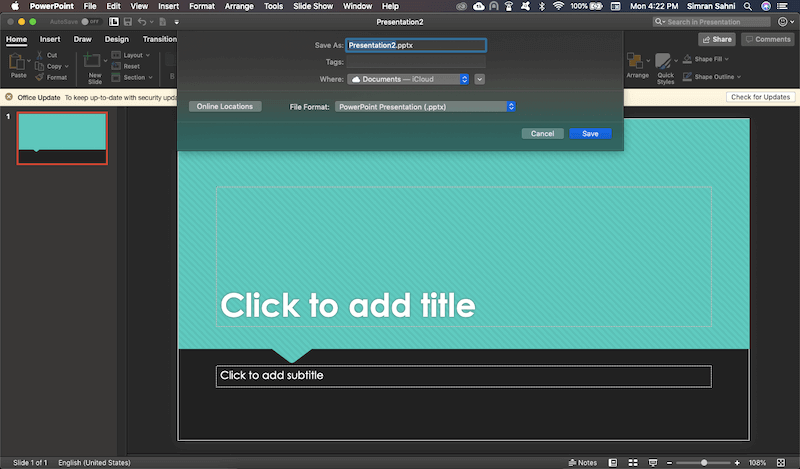Click the Undo arrow in title bar

pos(142,22)
